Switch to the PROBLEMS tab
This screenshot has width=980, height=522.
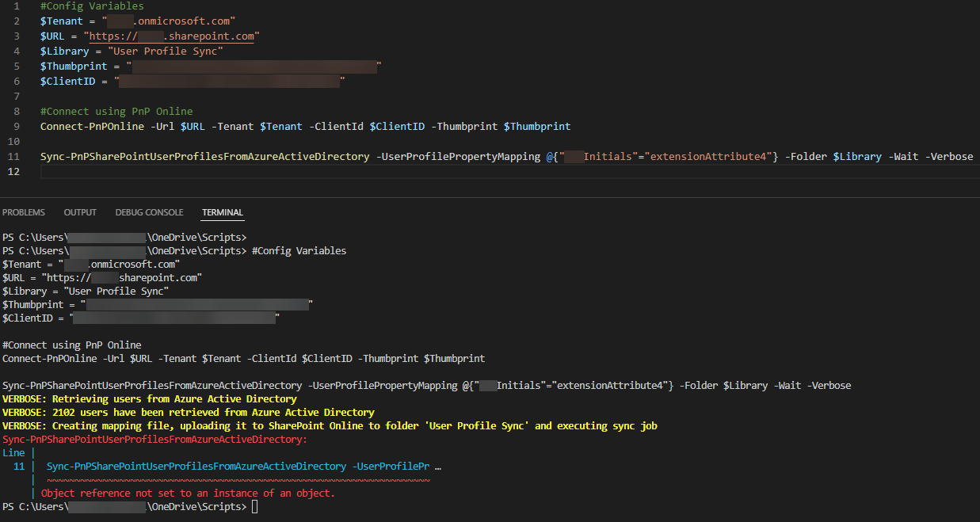pos(24,211)
